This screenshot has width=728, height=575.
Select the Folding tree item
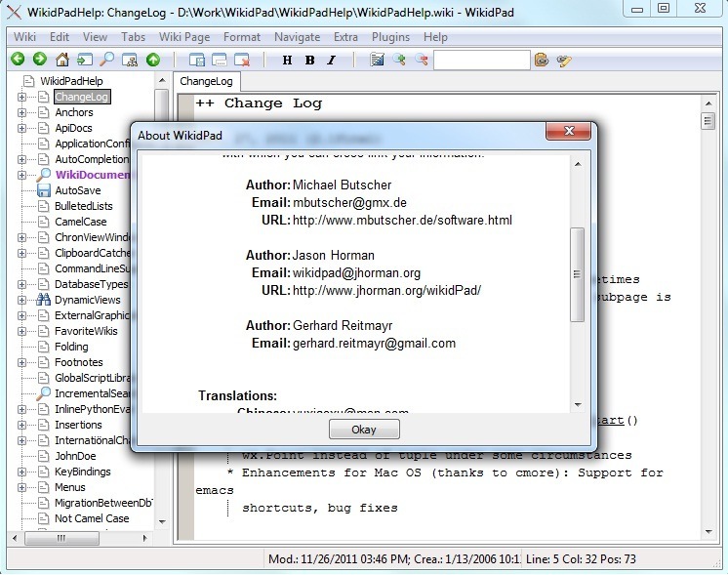pos(71,347)
